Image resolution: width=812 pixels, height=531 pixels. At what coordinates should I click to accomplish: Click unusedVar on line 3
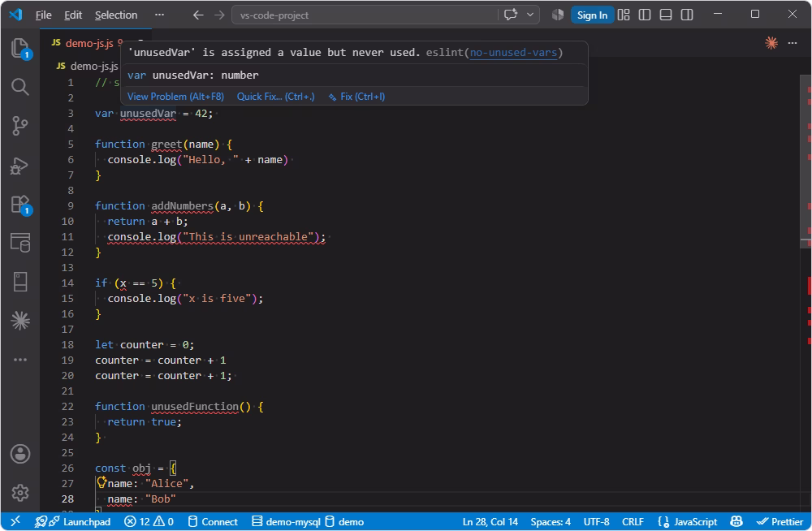pyautogui.click(x=148, y=114)
